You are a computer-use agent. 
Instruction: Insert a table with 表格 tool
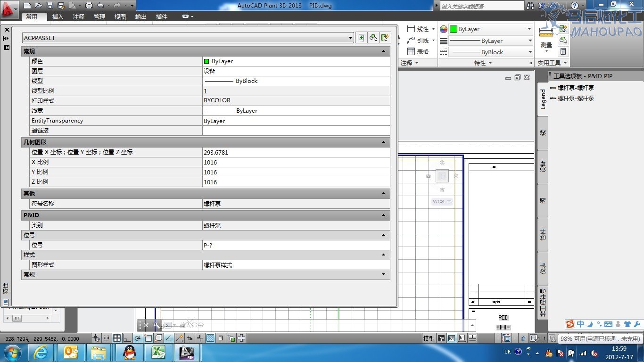click(x=418, y=52)
